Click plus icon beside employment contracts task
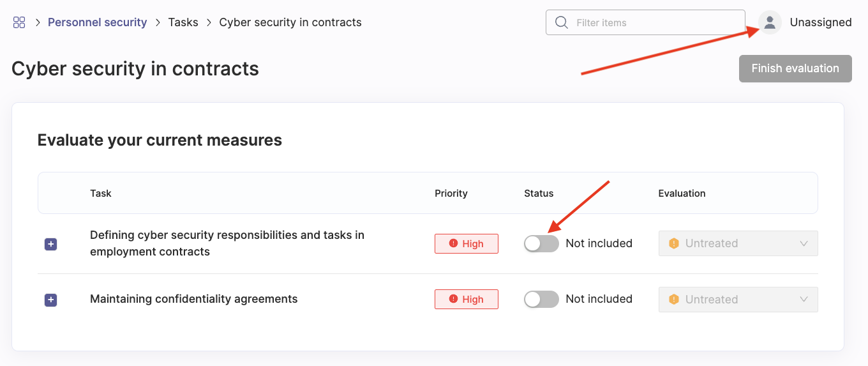The image size is (868, 366). pyautogui.click(x=51, y=244)
